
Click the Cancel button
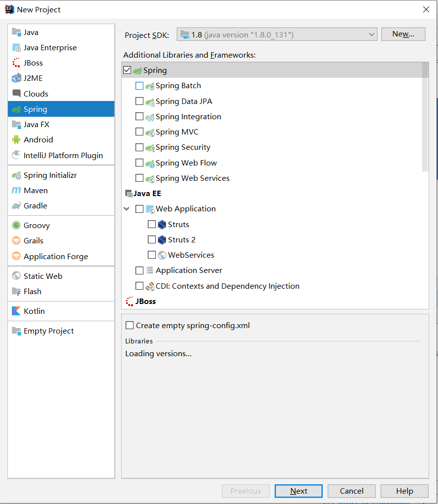click(x=352, y=491)
